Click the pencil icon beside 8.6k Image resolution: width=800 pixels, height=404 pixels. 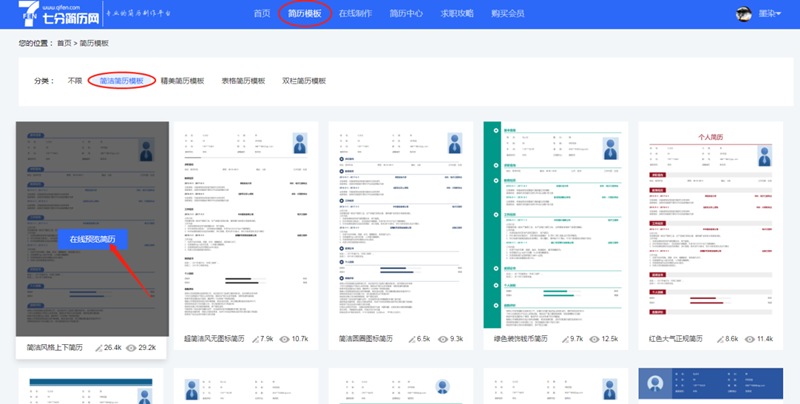(720, 339)
